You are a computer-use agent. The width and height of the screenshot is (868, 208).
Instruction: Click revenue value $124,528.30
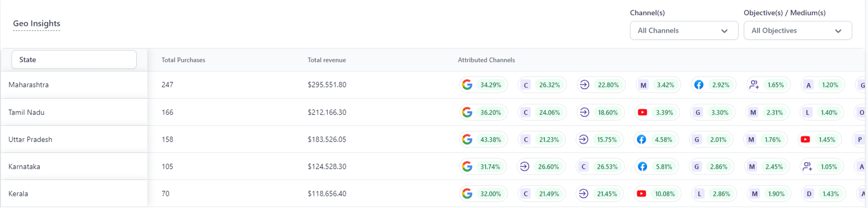click(327, 166)
